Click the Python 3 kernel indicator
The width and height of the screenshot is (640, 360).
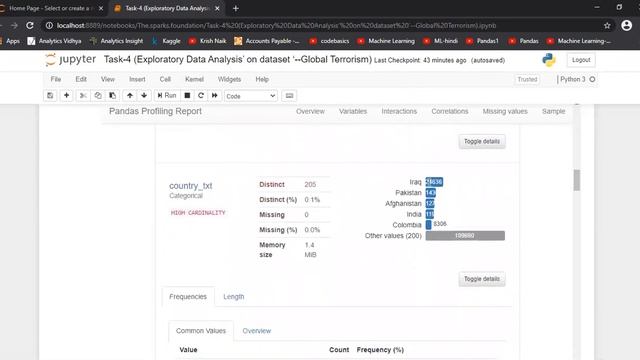(576, 79)
